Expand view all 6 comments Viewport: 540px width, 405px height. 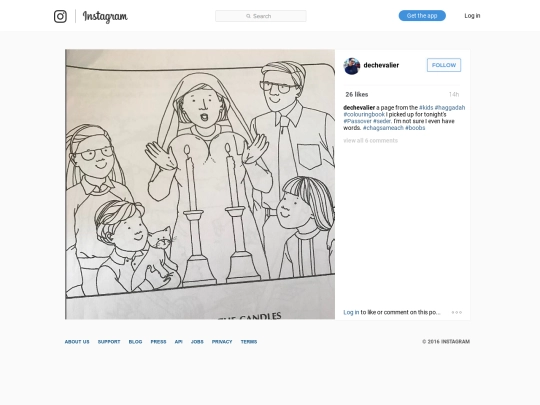371,141
